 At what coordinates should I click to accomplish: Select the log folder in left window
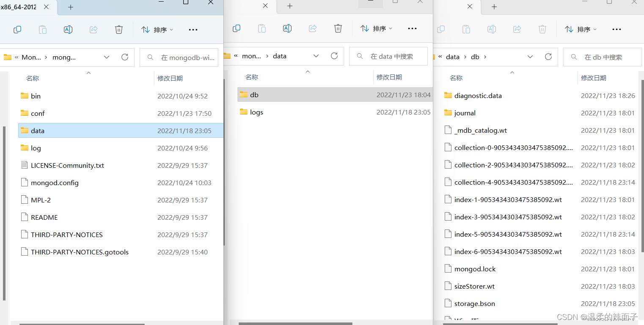pyautogui.click(x=121, y=148)
